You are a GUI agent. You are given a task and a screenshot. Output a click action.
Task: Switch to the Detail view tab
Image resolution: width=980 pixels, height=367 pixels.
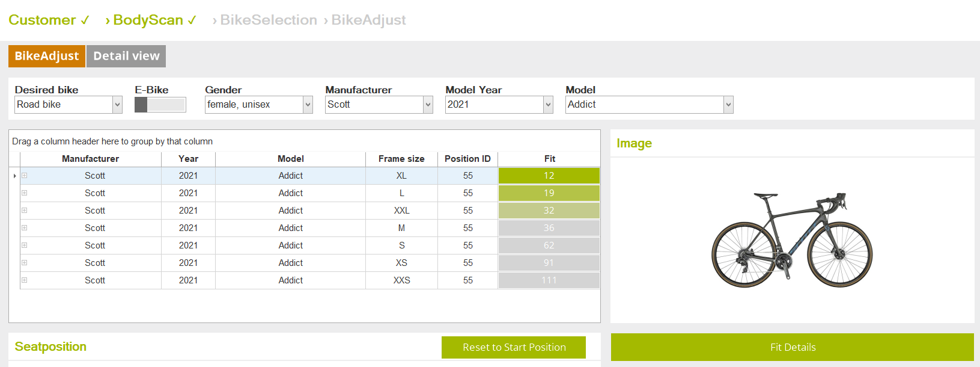(126, 56)
